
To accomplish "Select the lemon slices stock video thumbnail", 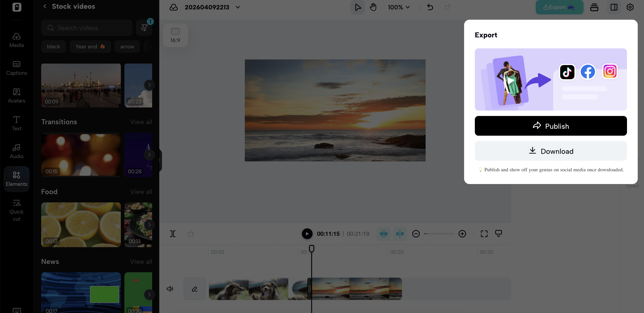I will [81, 225].
